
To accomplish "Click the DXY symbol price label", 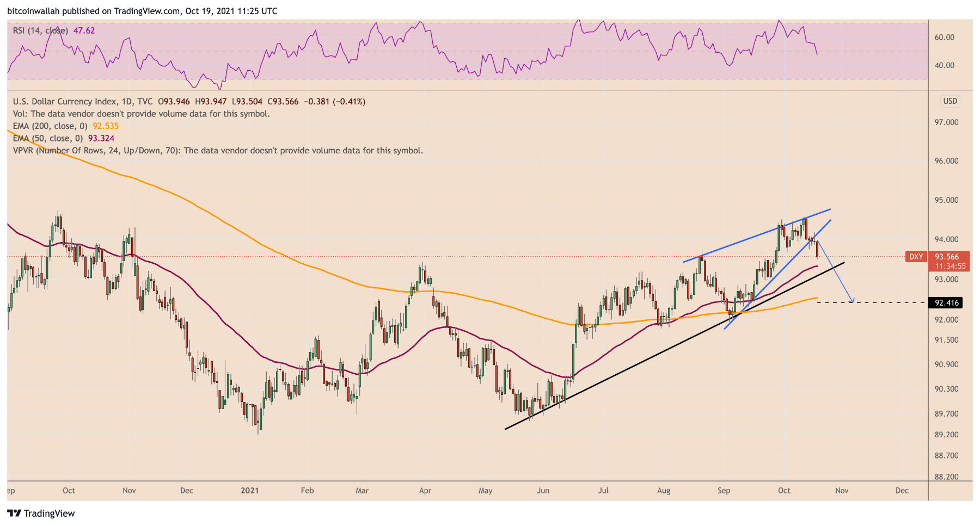I will click(x=916, y=257).
